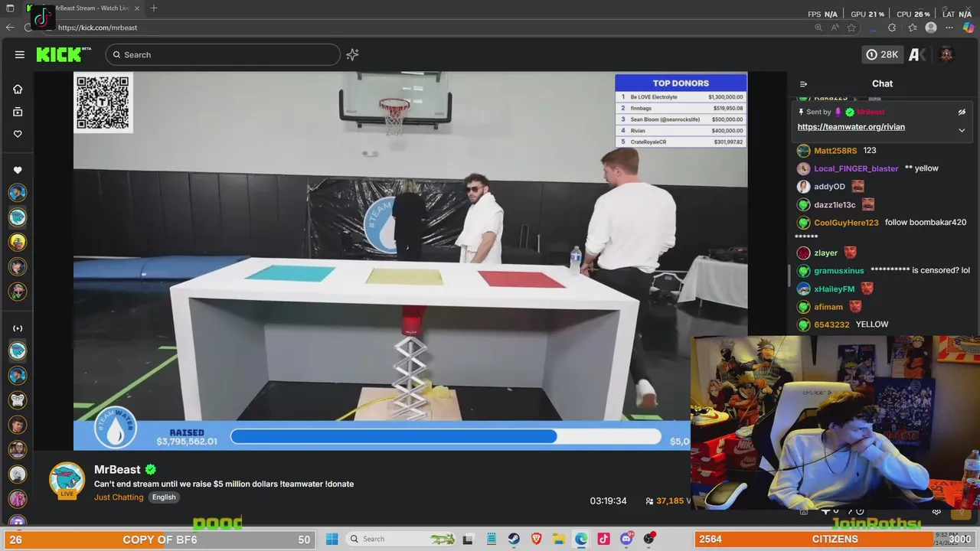Open the Browse icon in the sidebar
The width and height of the screenshot is (980, 551).
[18, 112]
